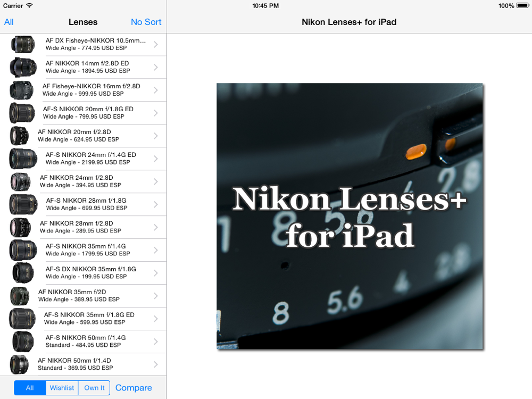
Task: Tap the AF-S NIKKOR 20mm f/1.8G ED lens image
Action: (x=22, y=113)
